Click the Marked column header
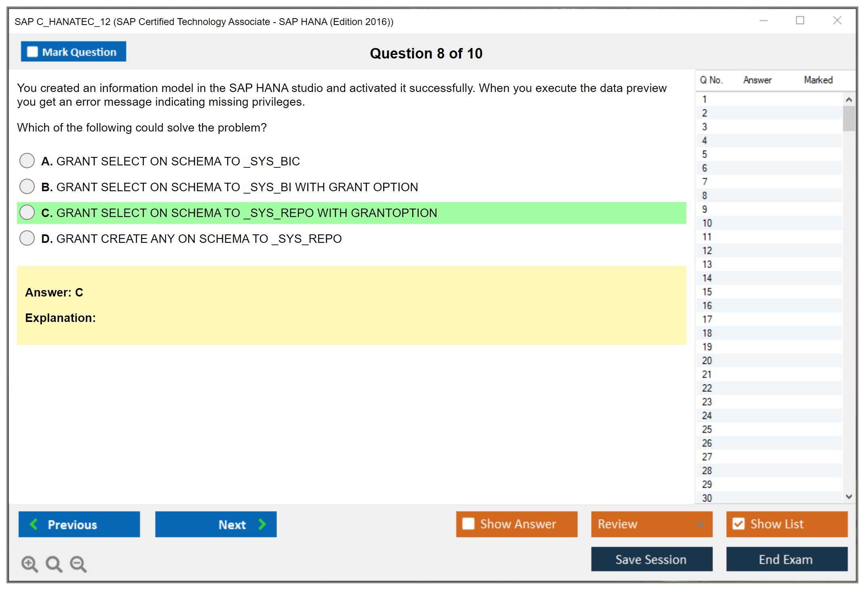868x593 pixels. [x=818, y=80]
